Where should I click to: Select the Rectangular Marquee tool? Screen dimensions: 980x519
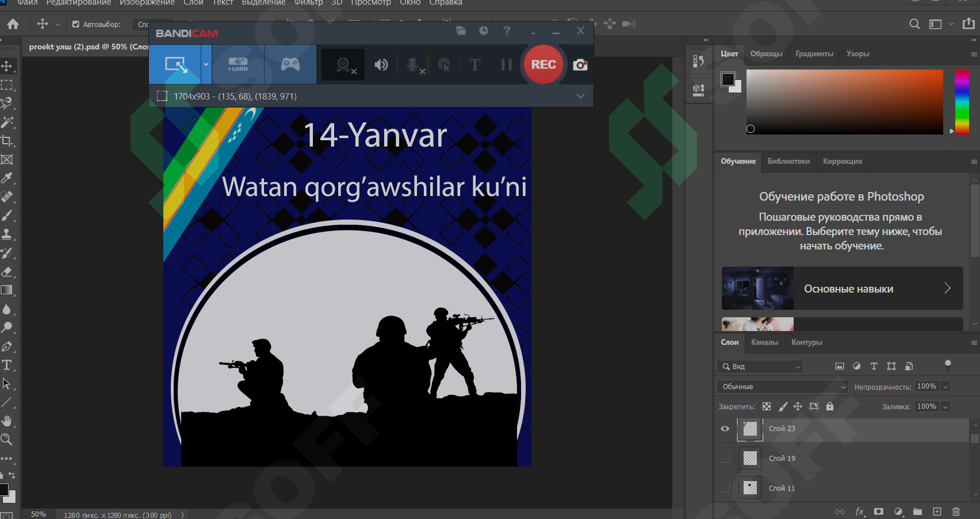click(x=7, y=85)
